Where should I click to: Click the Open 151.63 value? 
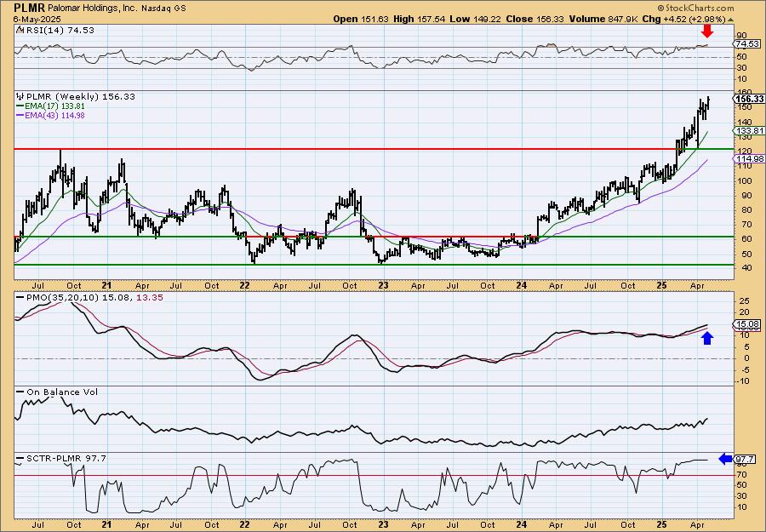361,19
